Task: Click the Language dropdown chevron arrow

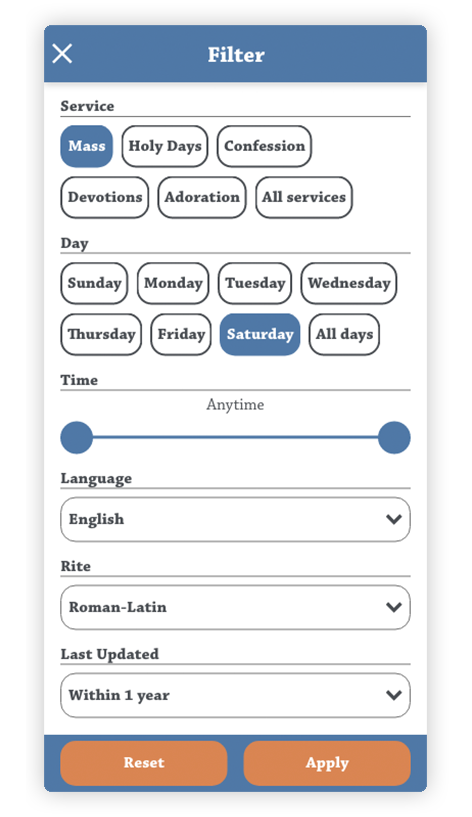Action: (x=394, y=519)
